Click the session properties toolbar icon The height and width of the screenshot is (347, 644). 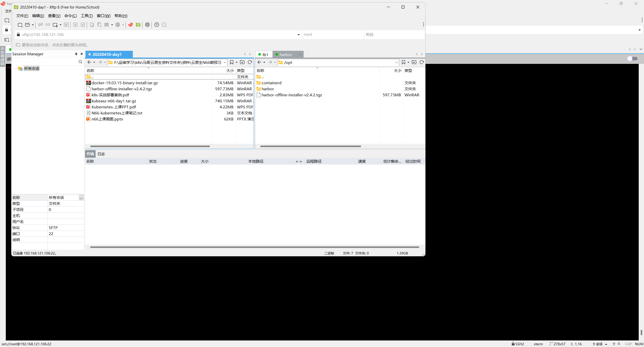55,25
